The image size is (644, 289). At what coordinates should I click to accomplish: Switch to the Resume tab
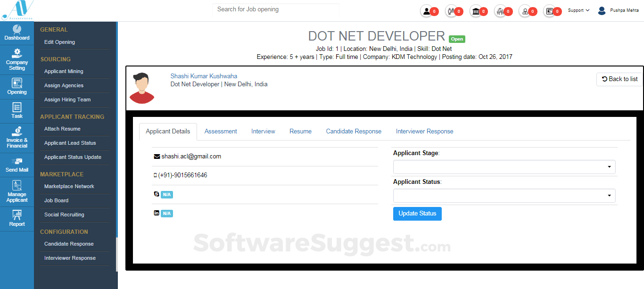300,132
